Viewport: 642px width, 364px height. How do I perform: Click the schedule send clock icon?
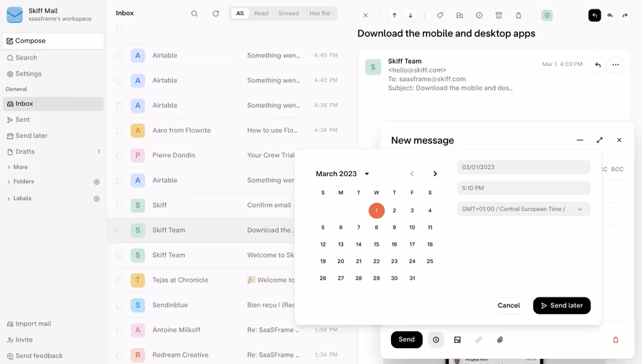[436, 340]
